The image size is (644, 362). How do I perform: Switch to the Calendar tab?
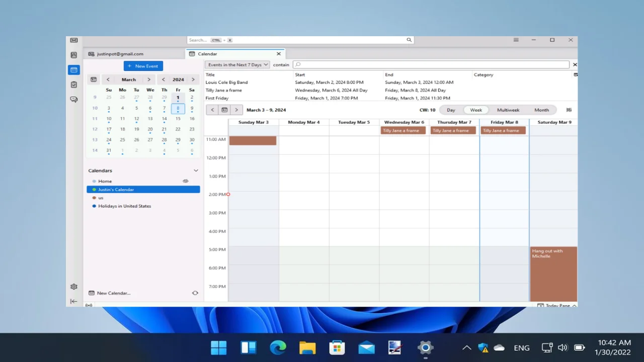(x=235, y=54)
